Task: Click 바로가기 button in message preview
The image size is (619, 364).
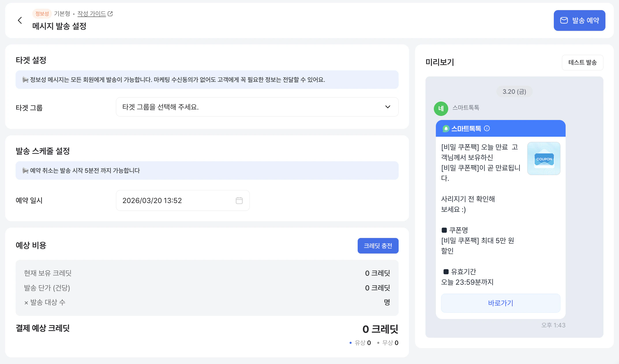Action: (500, 303)
